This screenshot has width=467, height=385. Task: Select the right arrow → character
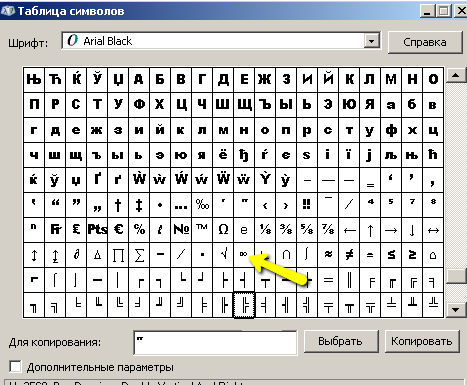[391, 230]
